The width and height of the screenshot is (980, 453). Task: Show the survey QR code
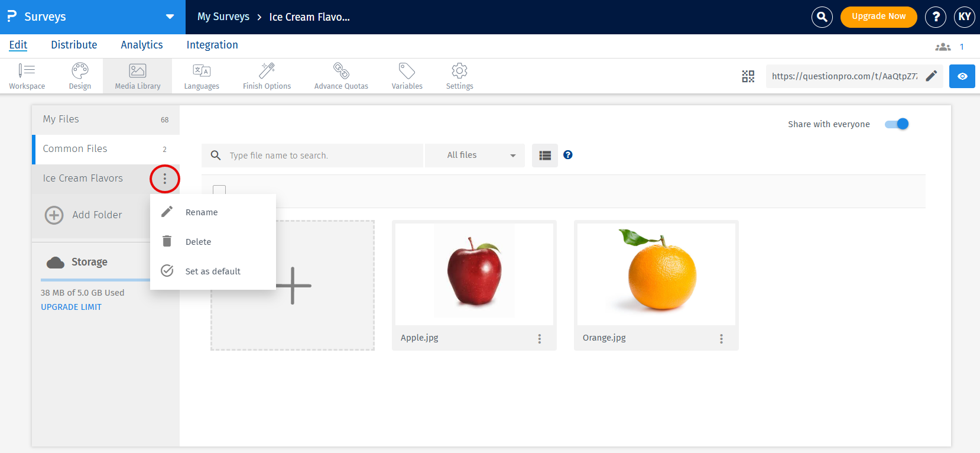pos(748,76)
